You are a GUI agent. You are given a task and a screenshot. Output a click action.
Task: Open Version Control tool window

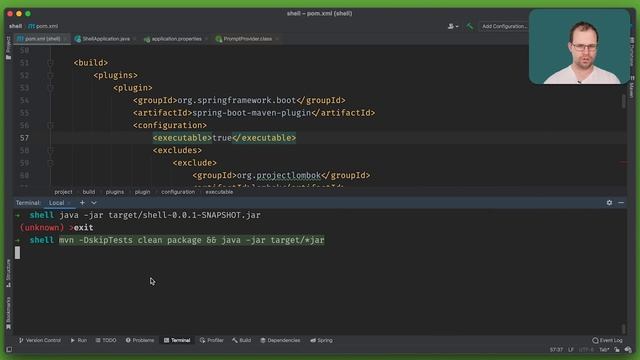tap(40, 340)
